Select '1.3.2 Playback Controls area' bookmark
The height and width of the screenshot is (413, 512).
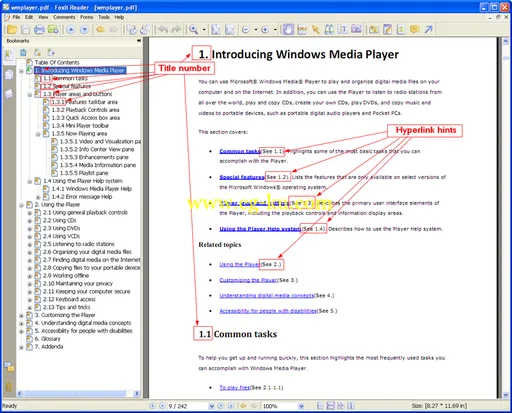tap(85, 110)
